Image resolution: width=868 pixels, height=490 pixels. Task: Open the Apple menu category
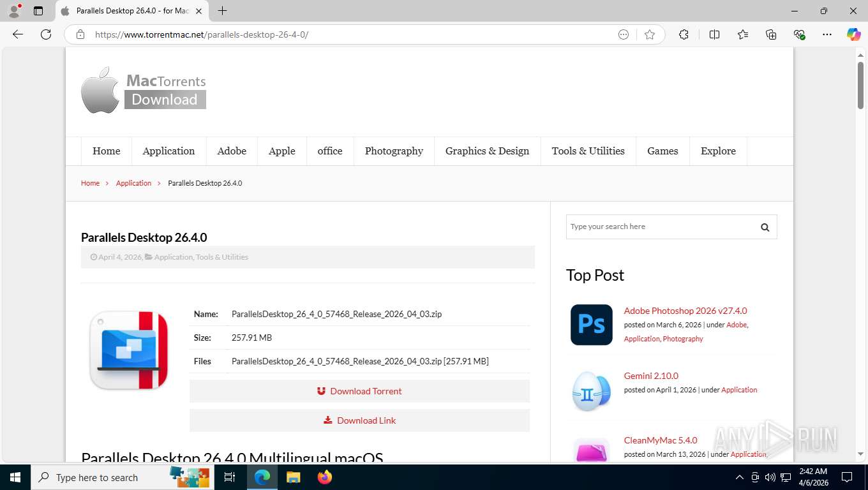(281, 151)
